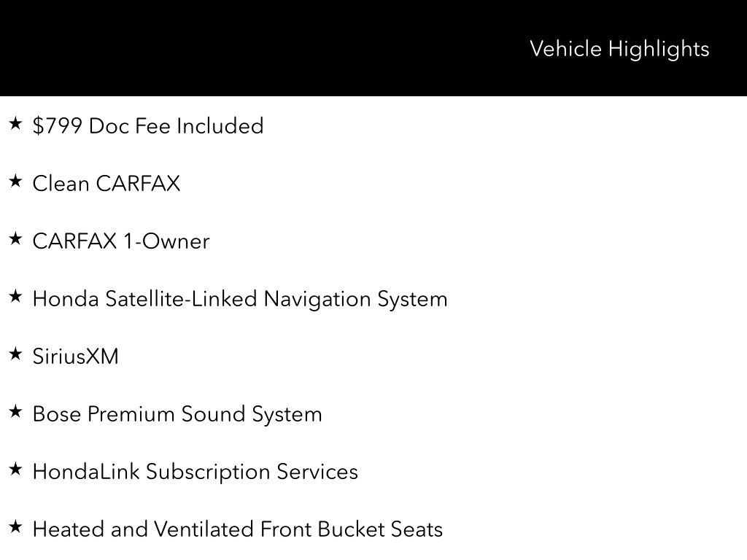Click the Bose Premium Sound System line
The width and height of the screenshot is (747, 560).
pyautogui.click(x=177, y=414)
